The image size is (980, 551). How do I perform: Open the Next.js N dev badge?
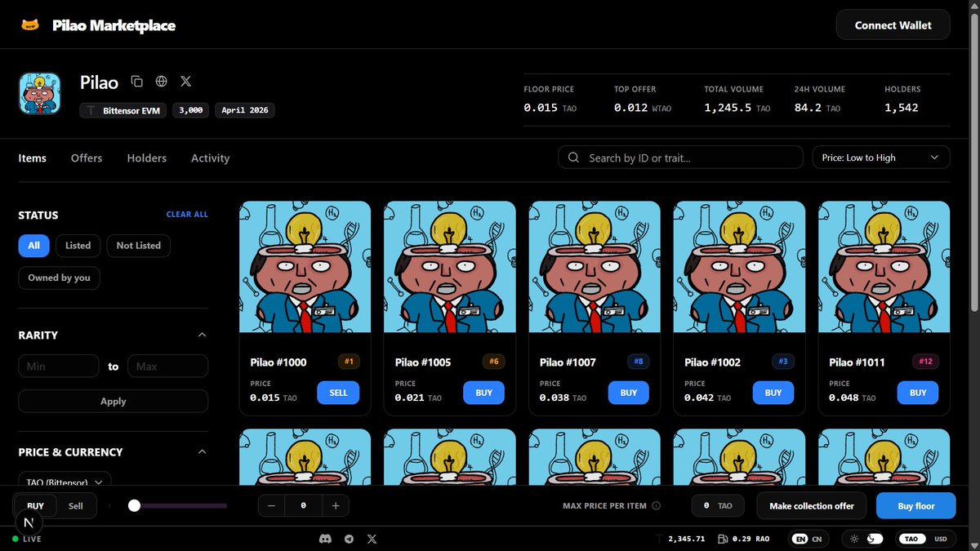29,523
